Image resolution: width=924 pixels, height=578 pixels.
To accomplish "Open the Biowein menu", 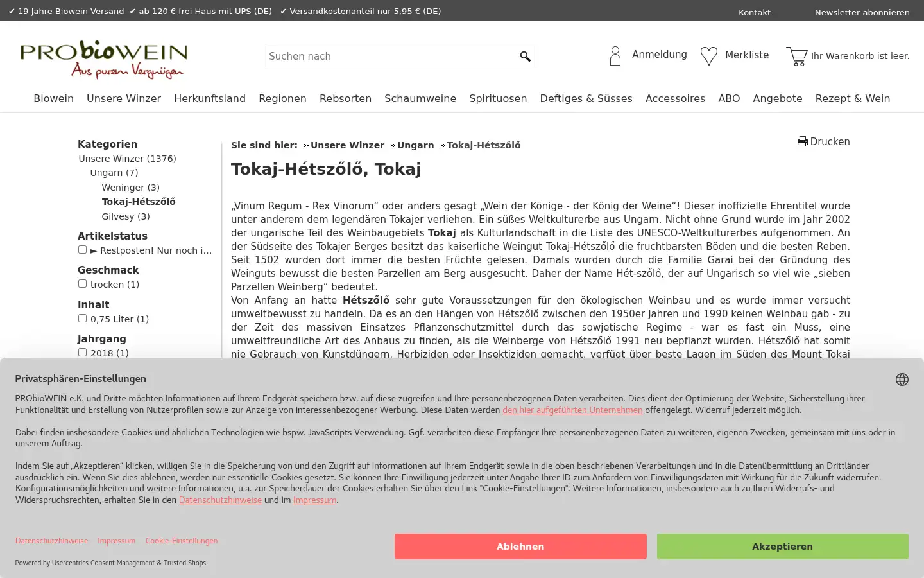I will [x=54, y=98].
